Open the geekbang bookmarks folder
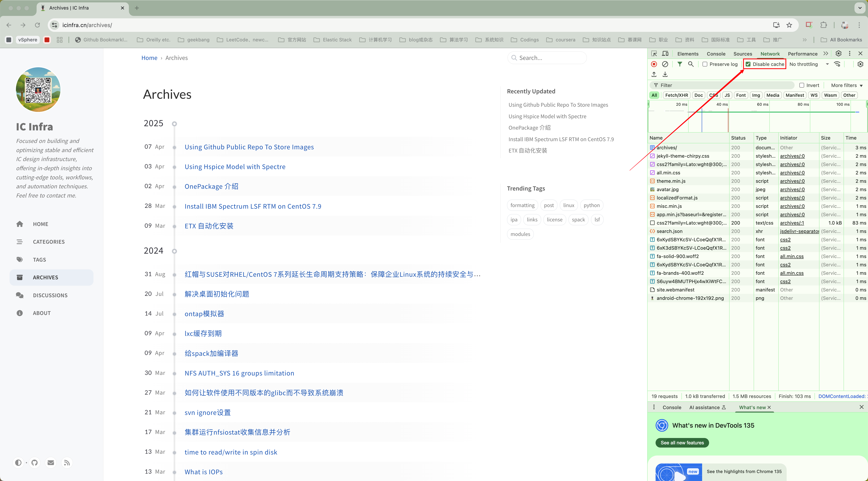 [x=194, y=40]
